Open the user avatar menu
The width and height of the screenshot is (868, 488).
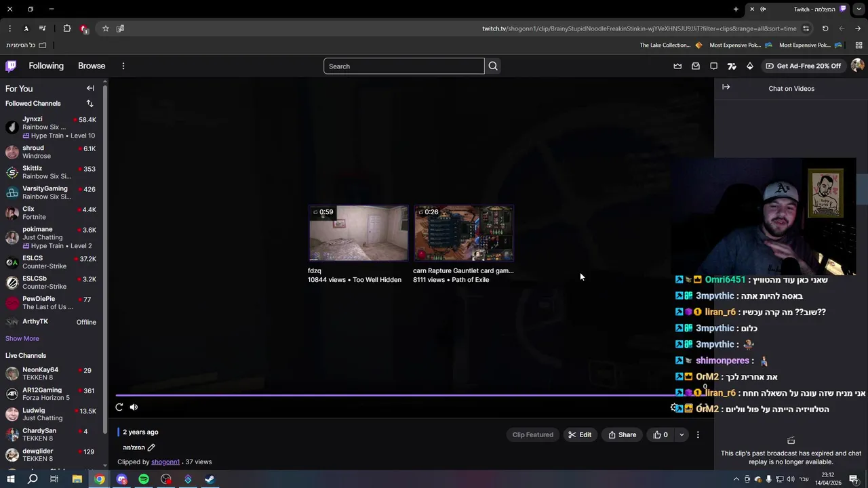(857, 65)
